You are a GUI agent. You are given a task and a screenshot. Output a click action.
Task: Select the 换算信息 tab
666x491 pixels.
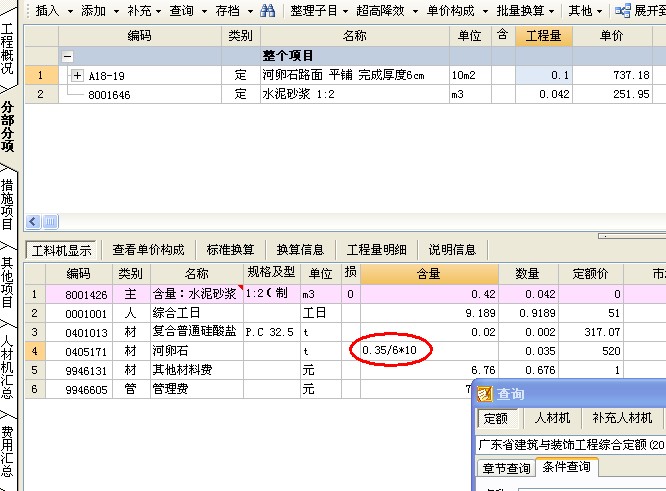[300, 250]
